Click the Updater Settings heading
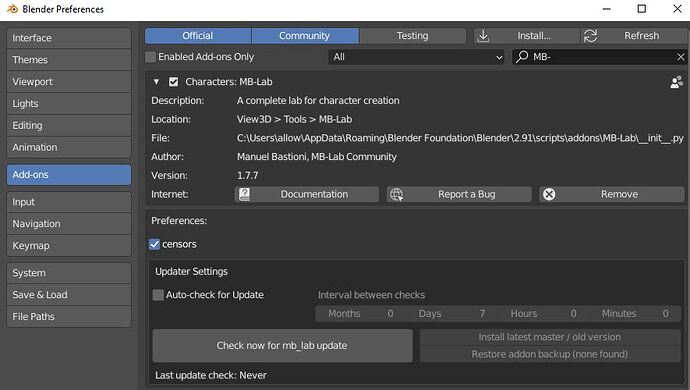Image resolution: width=690 pixels, height=390 pixels. (191, 272)
